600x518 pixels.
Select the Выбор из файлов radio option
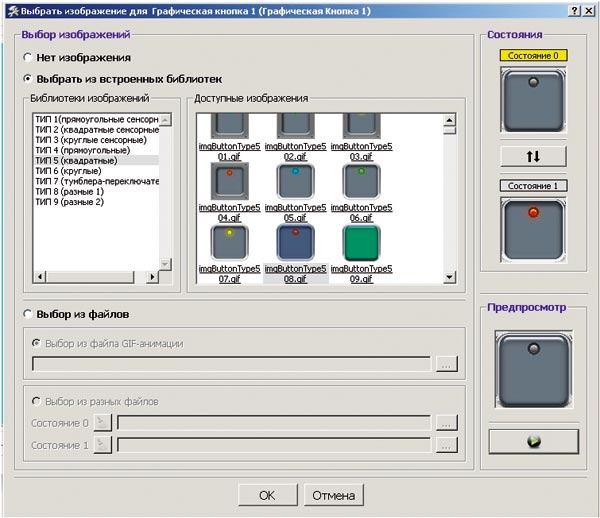[x=28, y=314]
